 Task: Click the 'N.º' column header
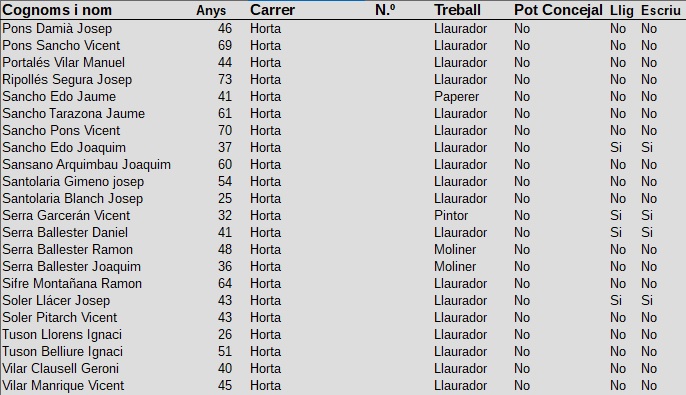[385, 10]
